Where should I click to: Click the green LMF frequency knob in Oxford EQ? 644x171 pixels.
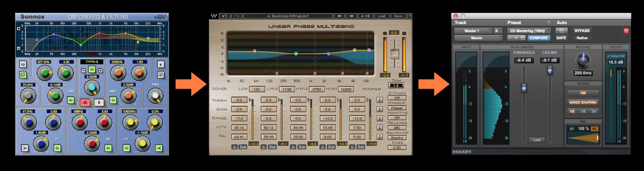(x=45, y=73)
